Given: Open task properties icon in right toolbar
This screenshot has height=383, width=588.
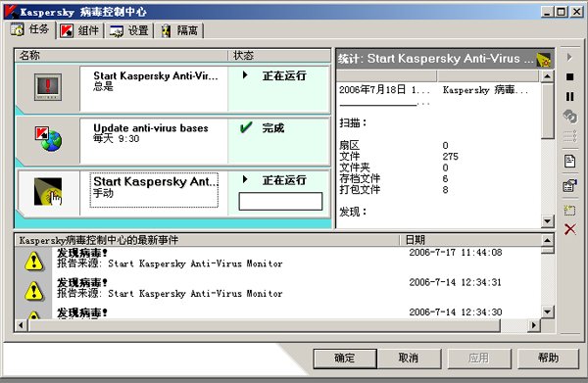Looking at the screenshot, I should (569, 185).
